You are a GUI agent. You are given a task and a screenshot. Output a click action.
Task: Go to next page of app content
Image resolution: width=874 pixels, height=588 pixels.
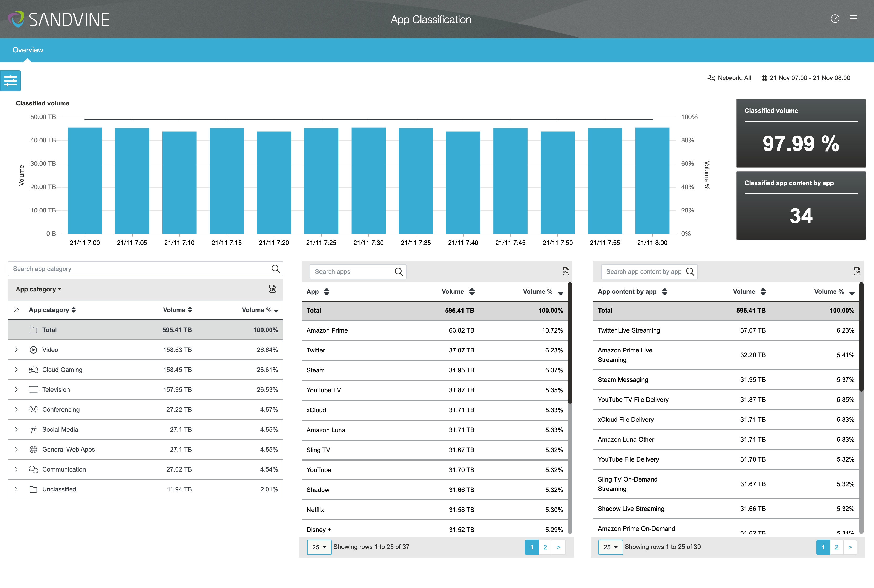[850, 547]
